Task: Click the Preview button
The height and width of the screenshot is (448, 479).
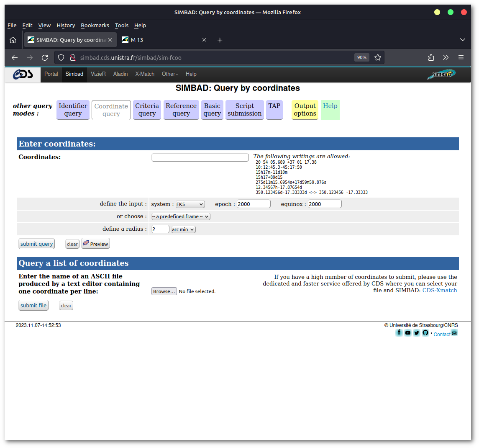Action: (x=96, y=244)
